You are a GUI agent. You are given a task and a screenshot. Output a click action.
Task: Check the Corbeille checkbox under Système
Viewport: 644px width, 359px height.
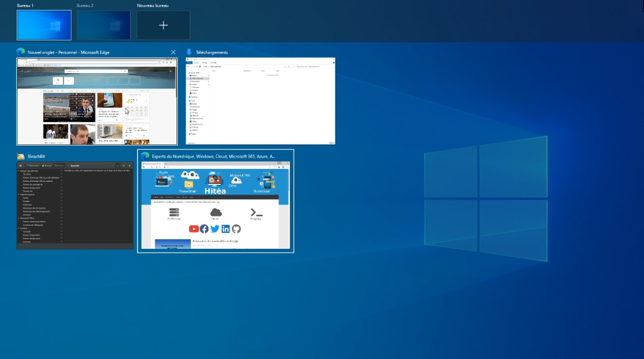click(x=62, y=231)
